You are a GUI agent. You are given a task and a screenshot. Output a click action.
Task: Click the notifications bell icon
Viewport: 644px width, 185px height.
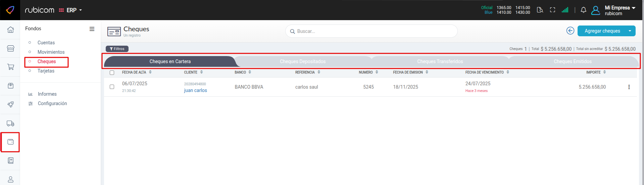(583, 10)
